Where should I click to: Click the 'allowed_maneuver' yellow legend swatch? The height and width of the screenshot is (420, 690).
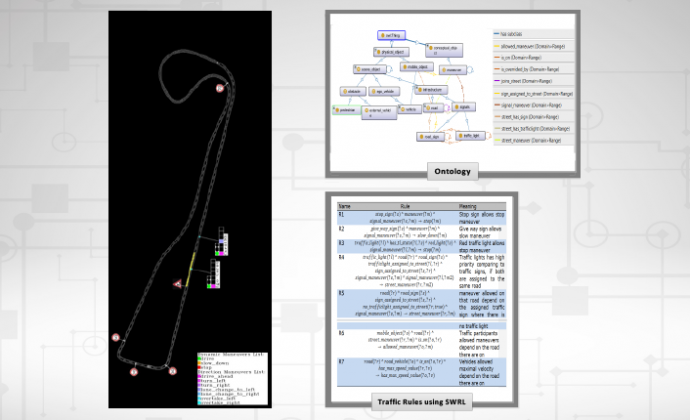(497, 46)
